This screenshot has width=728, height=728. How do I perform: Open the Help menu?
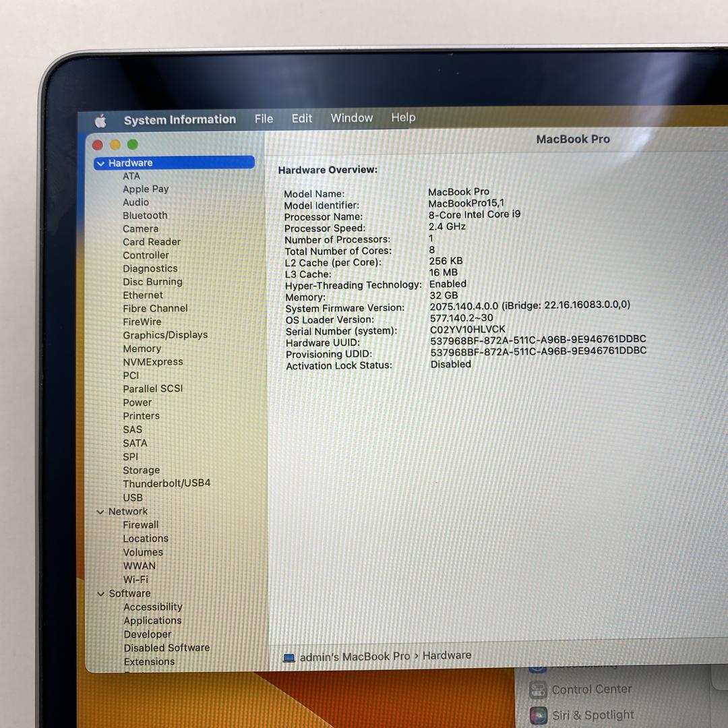(x=403, y=117)
